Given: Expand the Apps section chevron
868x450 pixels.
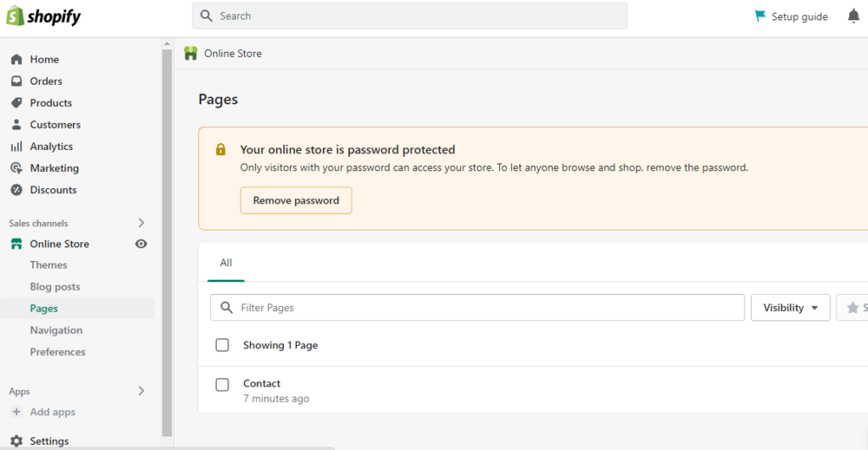Looking at the screenshot, I should (x=142, y=391).
